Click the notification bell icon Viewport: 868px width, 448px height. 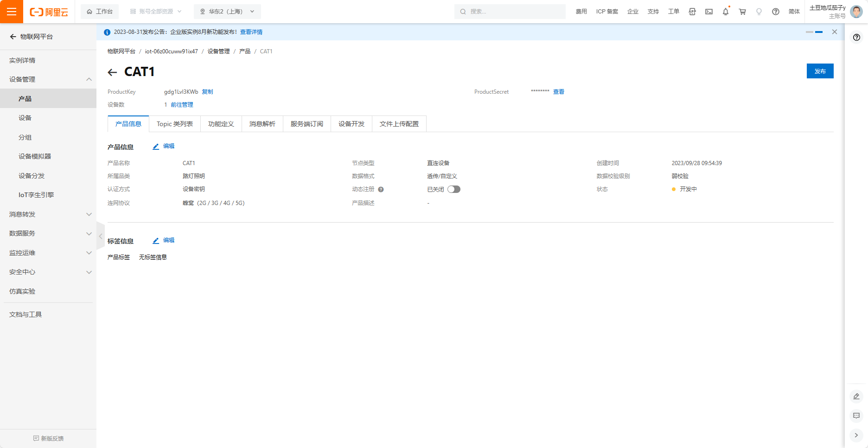coord(725,12)
